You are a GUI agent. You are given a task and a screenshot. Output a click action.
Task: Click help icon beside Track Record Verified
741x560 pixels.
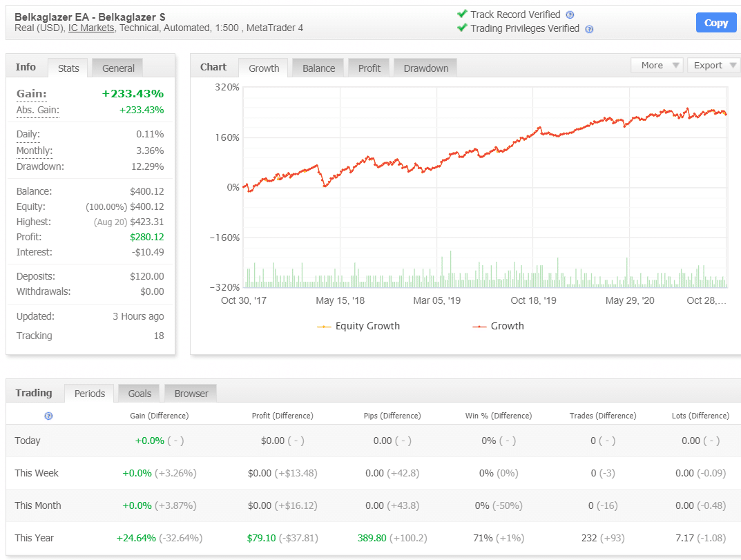pos(570,15)
